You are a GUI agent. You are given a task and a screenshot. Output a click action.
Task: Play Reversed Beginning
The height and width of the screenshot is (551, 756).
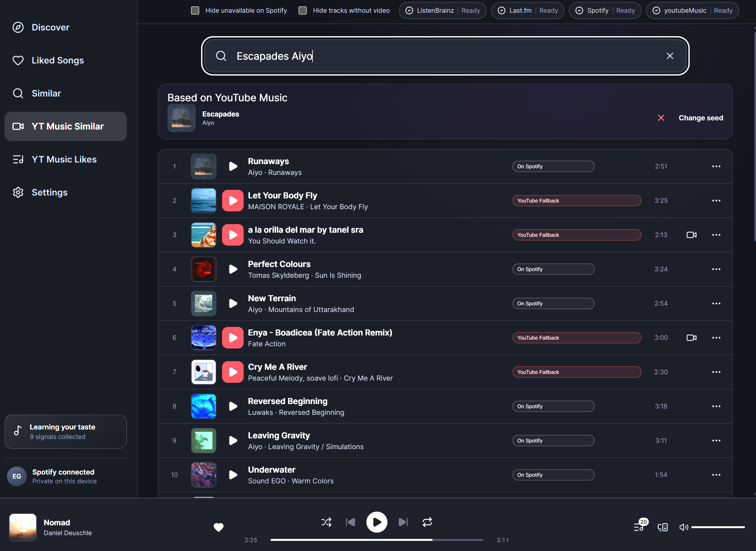click(x=233, y=406)
